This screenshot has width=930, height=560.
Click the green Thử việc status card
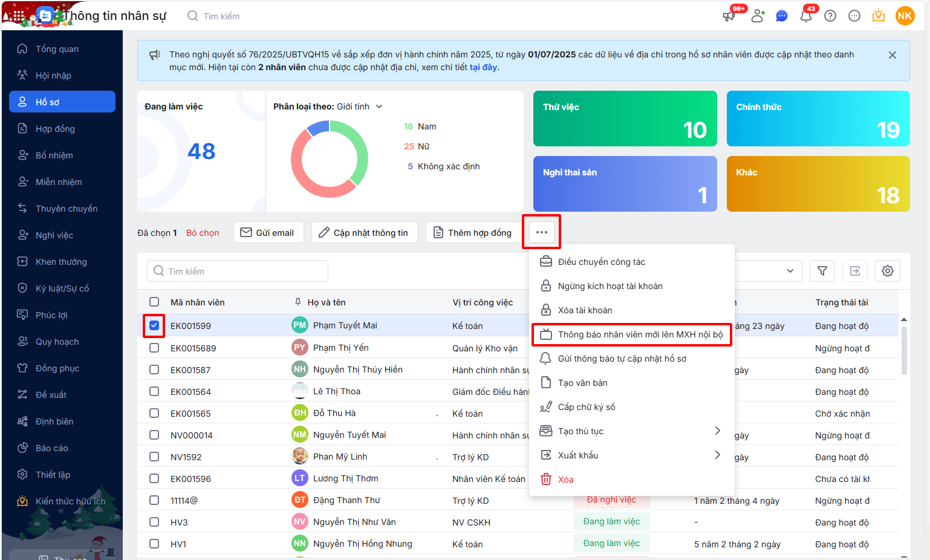[x=625, y=119]
